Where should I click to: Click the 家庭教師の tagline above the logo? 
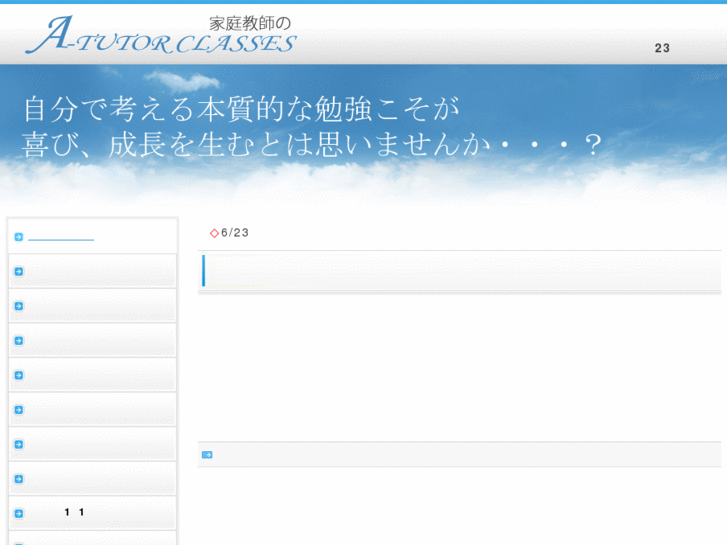(x=250, y=23)
